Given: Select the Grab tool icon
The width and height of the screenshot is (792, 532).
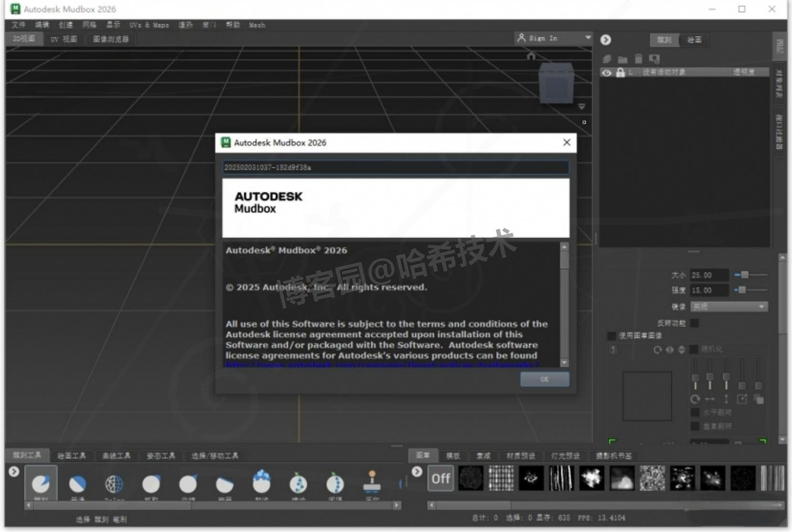Looking at the screenshot, I should tap(150, 484).
